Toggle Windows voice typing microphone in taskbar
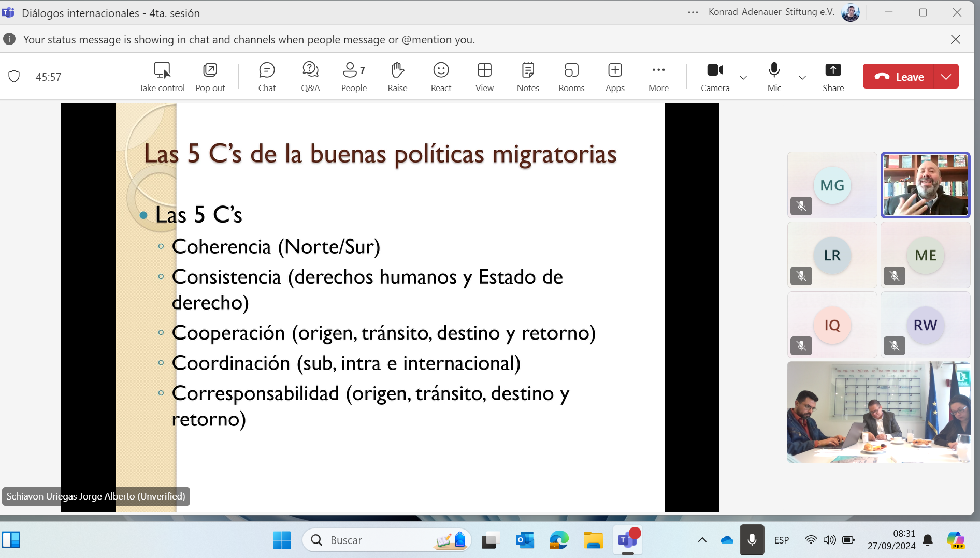This screenshot has height=558, width=980. (752, 540)
